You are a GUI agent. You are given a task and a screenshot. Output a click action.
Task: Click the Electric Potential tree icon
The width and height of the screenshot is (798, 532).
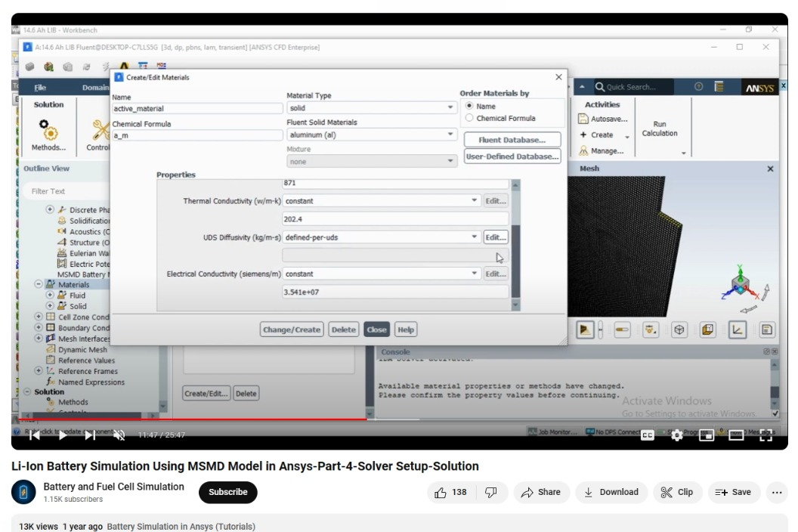click(x=62, y=263)
